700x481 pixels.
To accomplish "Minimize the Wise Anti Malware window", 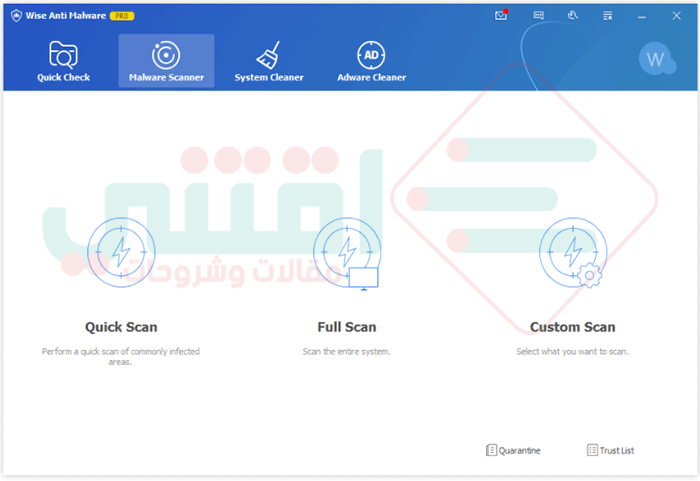I will click(642, 17).
